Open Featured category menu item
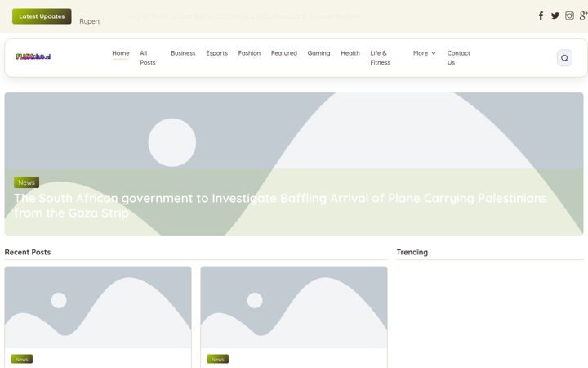 coord(284,53)
